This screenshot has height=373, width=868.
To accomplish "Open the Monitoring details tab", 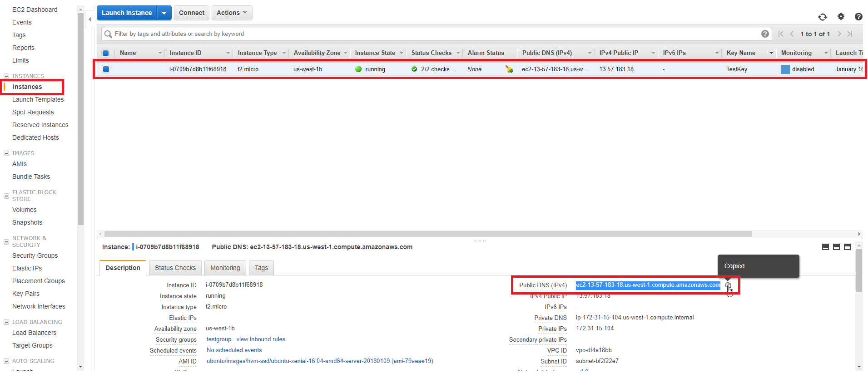I will click(225, 268).
